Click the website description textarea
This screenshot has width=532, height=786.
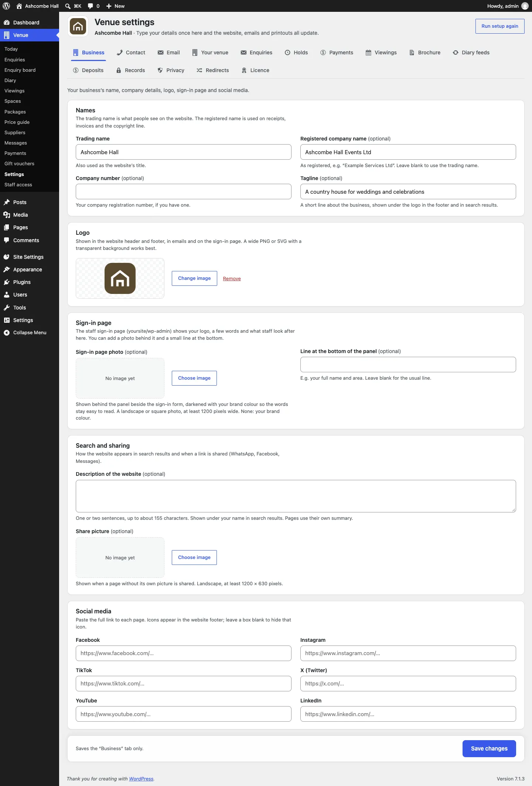coord(296,496)
